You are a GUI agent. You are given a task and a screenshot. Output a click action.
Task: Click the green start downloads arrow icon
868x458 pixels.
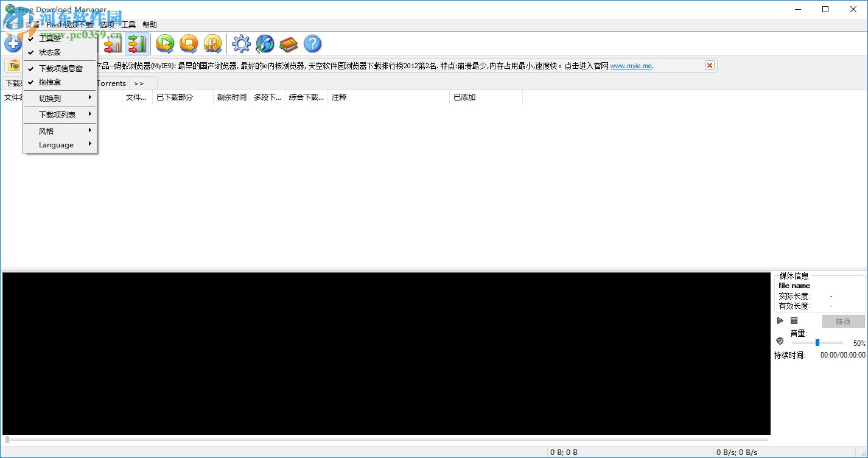coord(164,43)
